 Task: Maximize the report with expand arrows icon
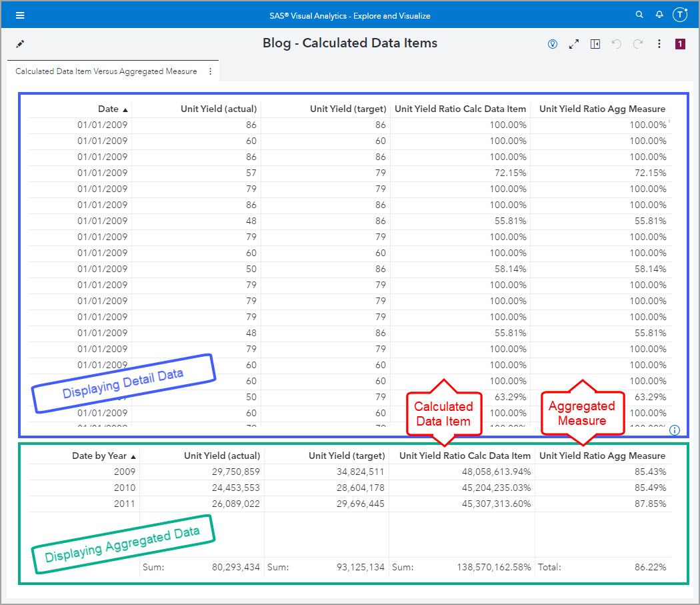tap(573, 43)
